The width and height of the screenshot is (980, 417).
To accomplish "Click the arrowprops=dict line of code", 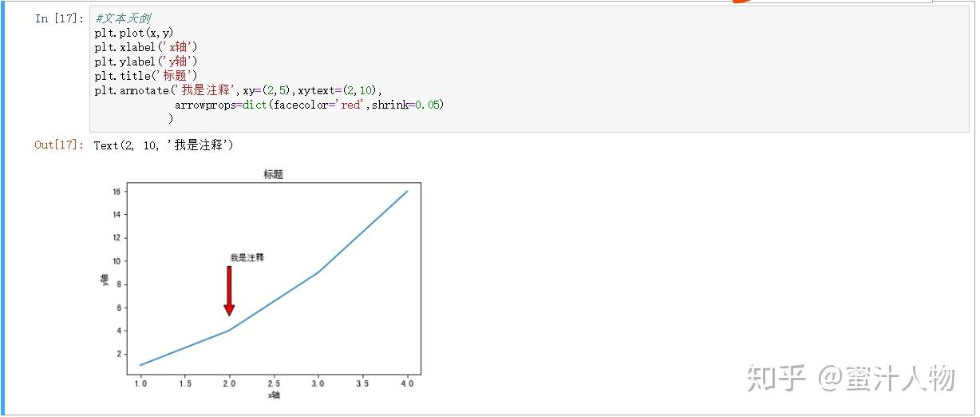I will point(309,105).
